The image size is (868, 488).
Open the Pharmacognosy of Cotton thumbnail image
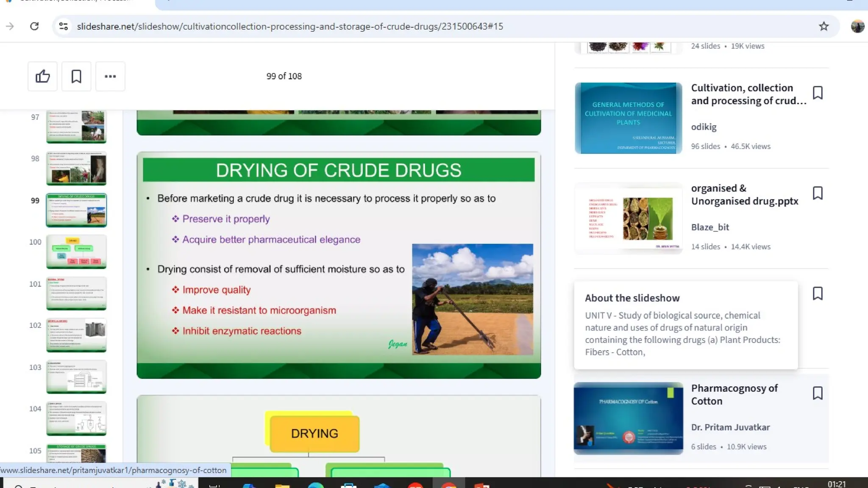pyautogui.click(x=628, y=419)
